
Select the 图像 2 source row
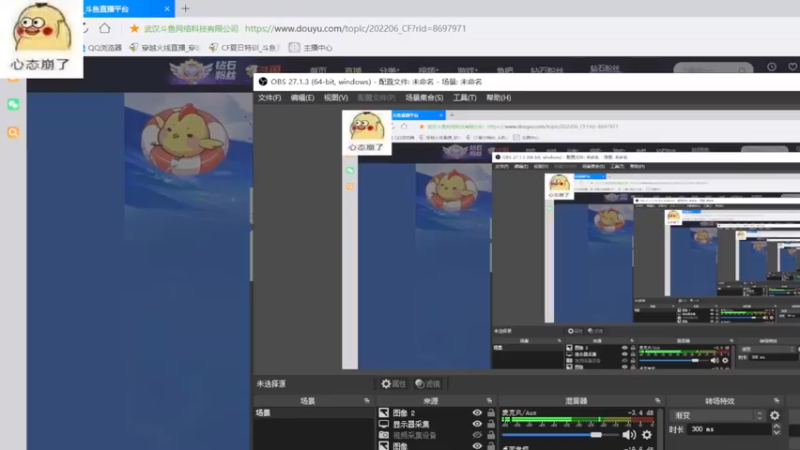point(436,412)
